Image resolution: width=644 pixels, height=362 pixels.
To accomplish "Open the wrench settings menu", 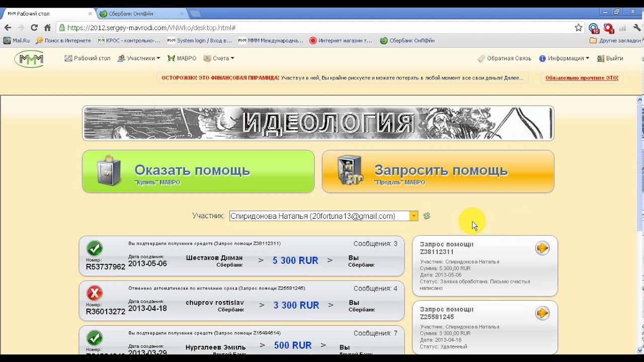I will coord(637,28).
